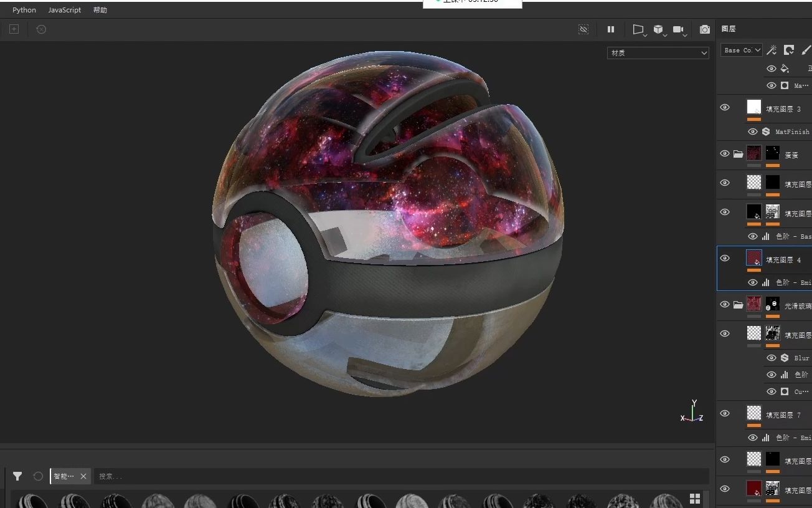Click the mask icon beside Ma… effect
The height and width of the screenshot is (508, 812).
[785, 85]
